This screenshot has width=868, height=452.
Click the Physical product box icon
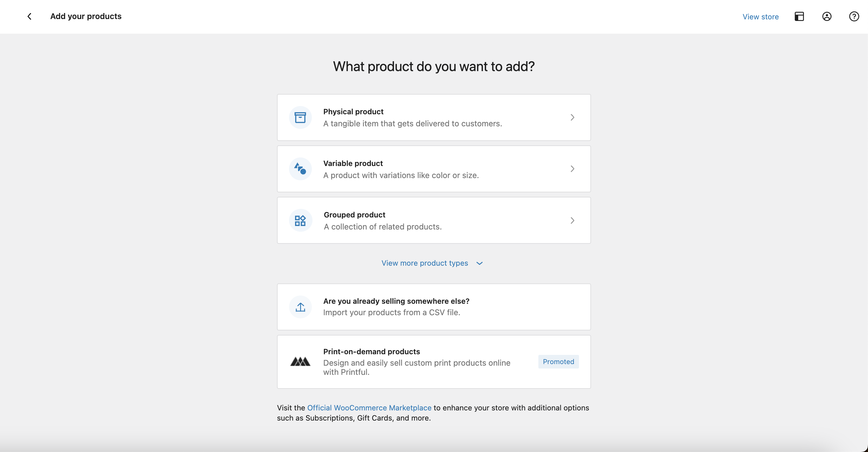click(300, 117)
